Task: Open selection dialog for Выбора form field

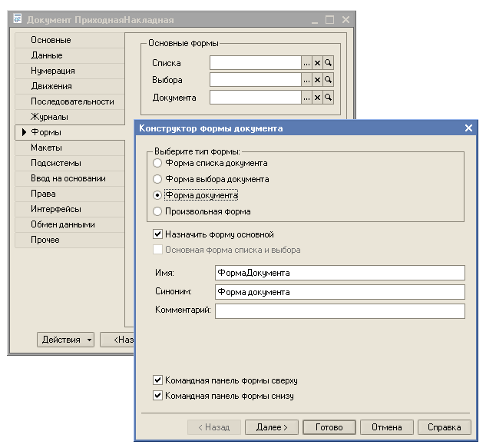Action: point(306,81)
